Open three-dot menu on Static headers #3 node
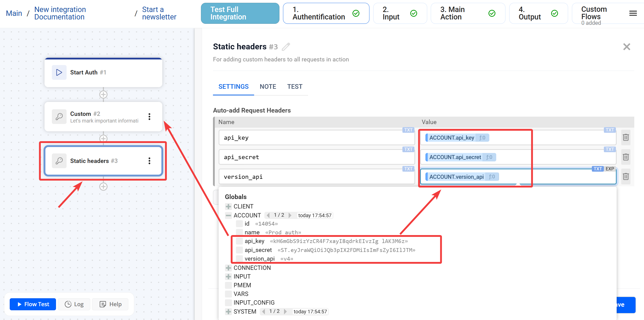 click(149, 161)
